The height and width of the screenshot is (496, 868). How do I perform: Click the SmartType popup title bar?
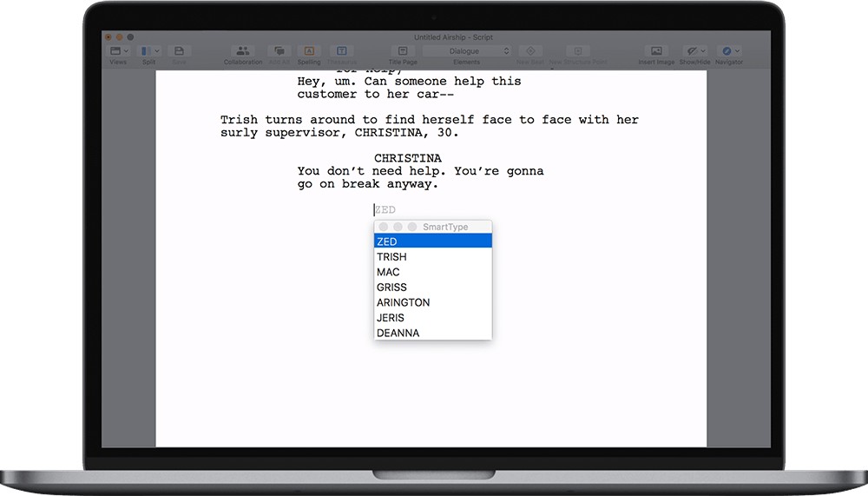pos(433,227)
